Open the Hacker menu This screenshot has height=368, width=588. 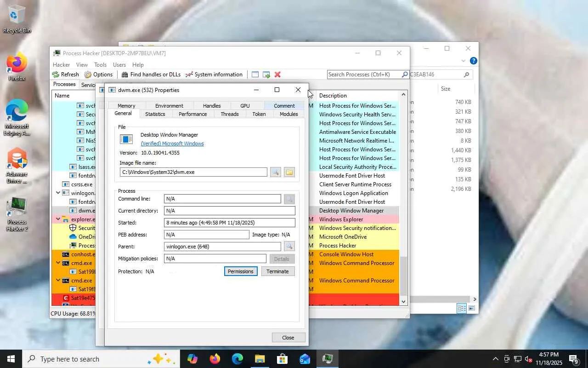click(61, 65)
